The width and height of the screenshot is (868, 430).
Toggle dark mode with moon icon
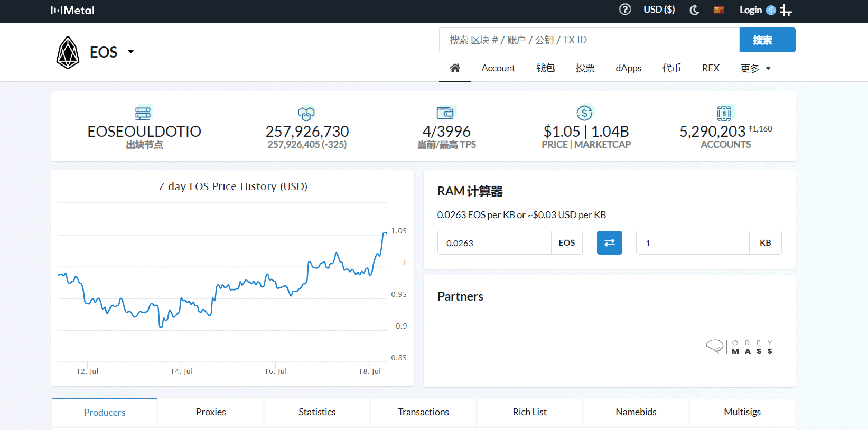(x=694, y=10)
